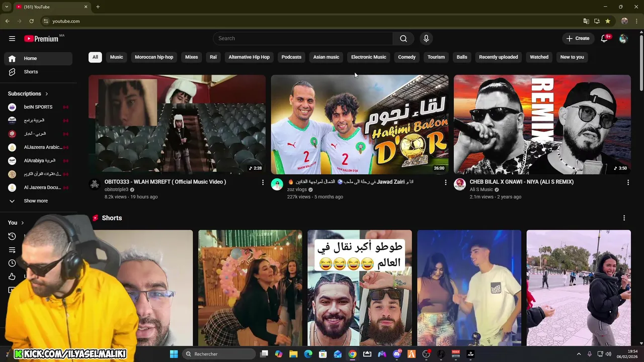
Task: Play Short with pink balloons party
Action: 250,288
